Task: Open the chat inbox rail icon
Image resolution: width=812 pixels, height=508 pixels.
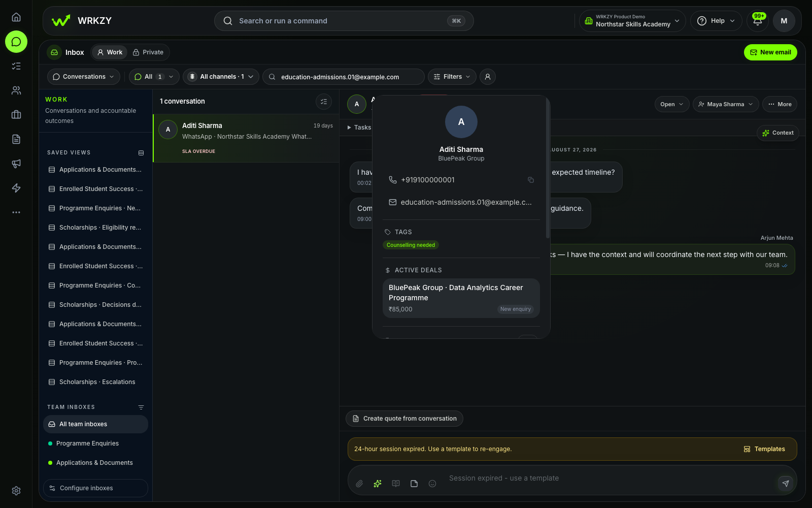Action: 16,42
